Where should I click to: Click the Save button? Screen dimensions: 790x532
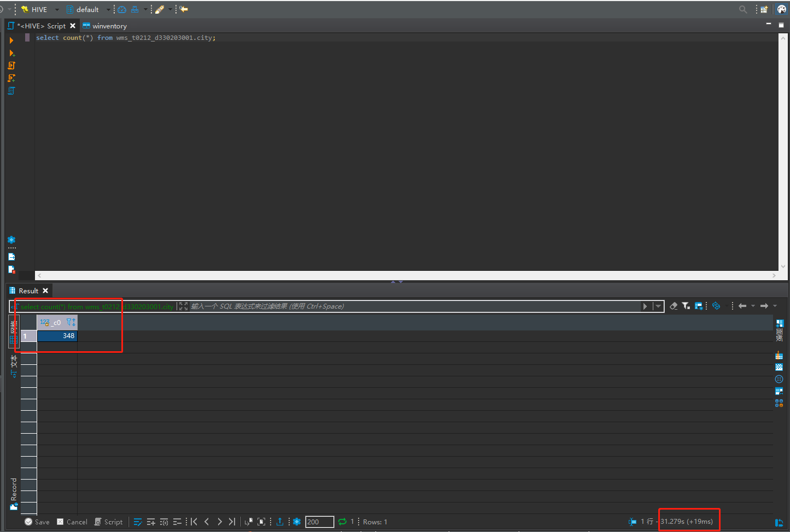point(37,522)
